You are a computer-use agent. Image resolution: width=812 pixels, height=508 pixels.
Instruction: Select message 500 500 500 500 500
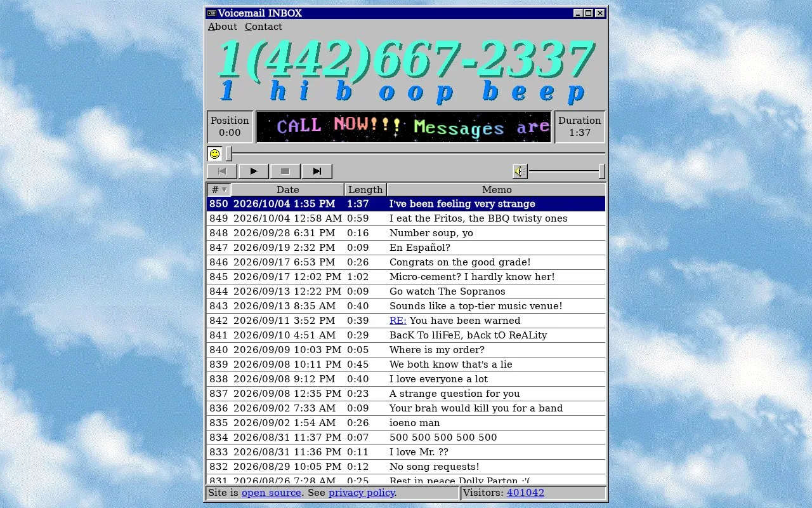click(x=406, y=438)
